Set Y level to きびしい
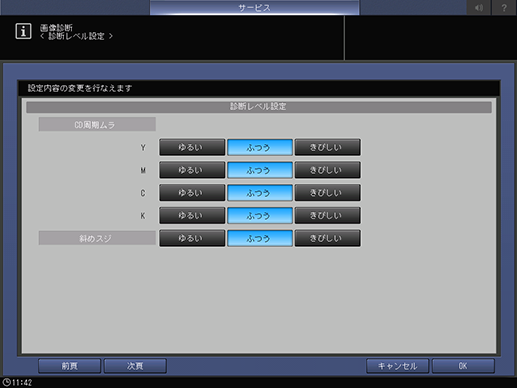The image size is (517, 388). (327, 147)
